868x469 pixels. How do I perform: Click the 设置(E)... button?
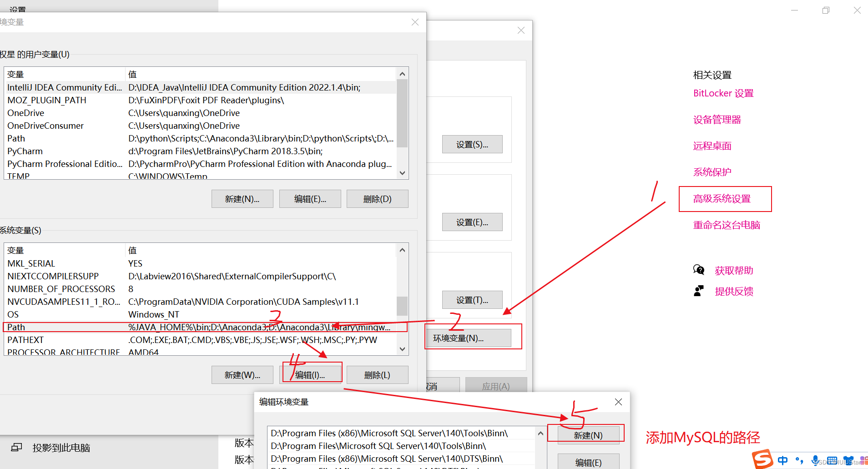[472, 222]
